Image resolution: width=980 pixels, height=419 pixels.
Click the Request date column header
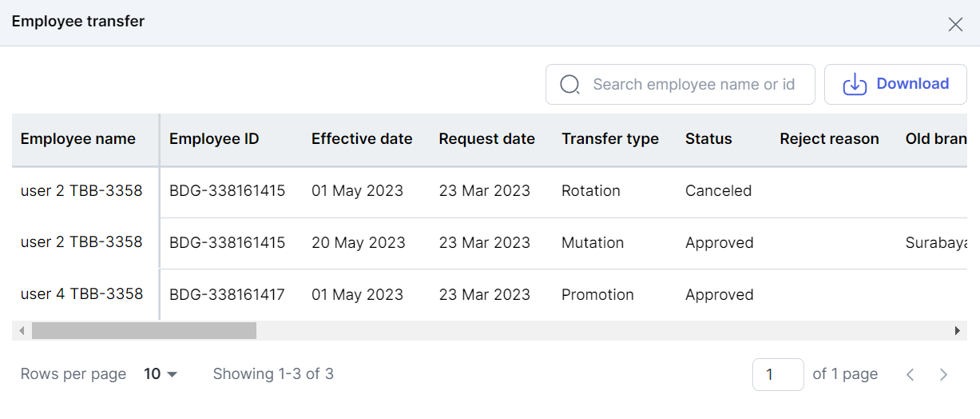pyautogui.click(x=486, y=139)
